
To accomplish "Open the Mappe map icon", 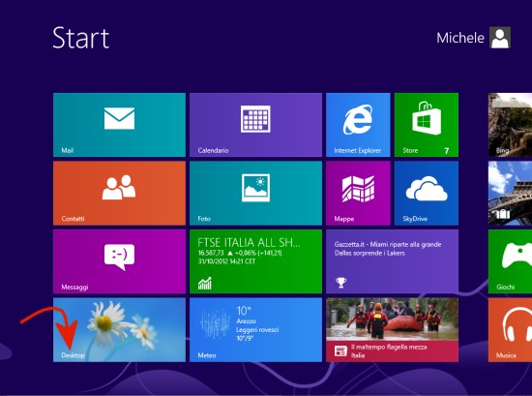I will (358, 189).
